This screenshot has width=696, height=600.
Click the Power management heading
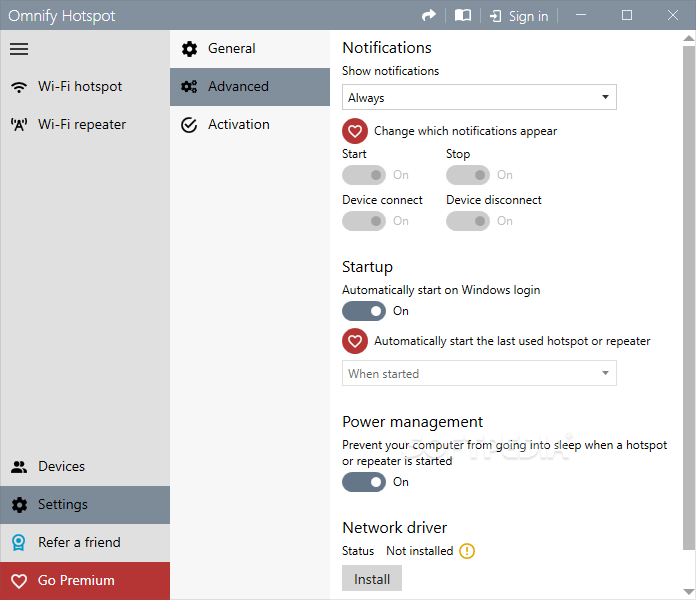pos(412,422)
